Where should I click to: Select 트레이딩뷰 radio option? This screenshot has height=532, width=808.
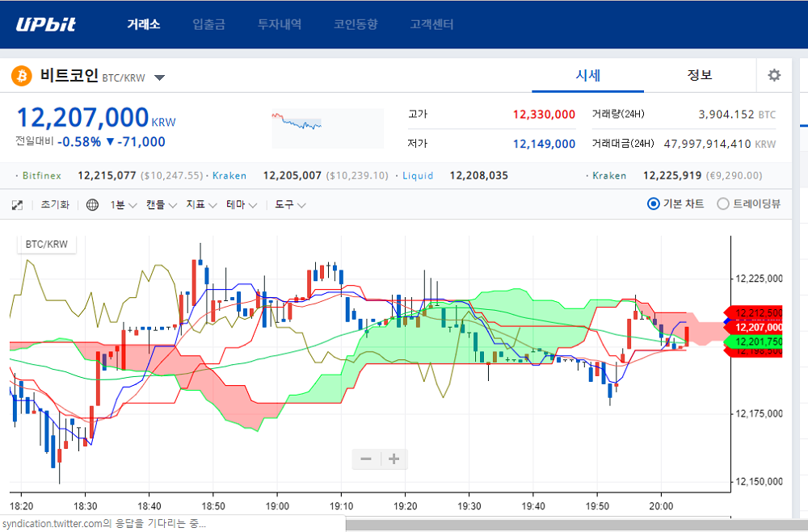tap(749, 204)
